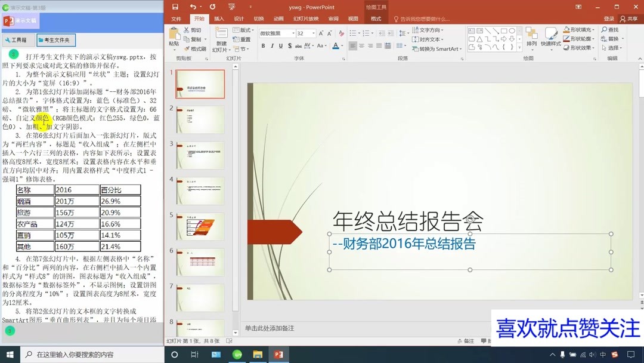Expand the shapes gallery with the More arrow

[x=519, y=47]
